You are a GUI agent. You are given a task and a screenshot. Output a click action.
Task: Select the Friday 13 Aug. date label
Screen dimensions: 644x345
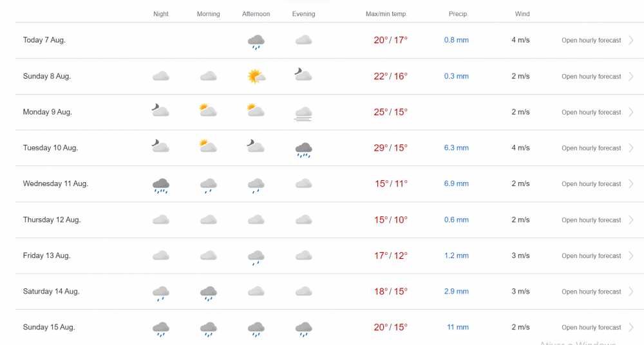coord(46,256)
